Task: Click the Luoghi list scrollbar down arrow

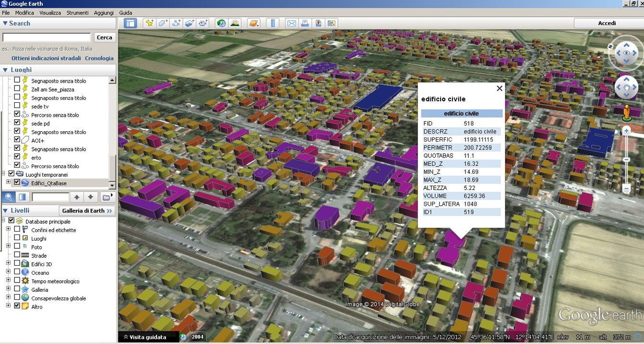Action: point(113,185)
